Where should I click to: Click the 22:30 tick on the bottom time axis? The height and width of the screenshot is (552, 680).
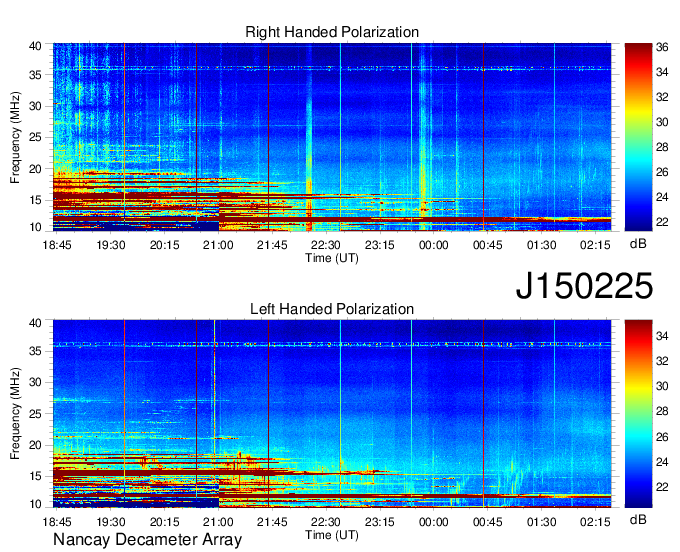[x=326, y=522]
